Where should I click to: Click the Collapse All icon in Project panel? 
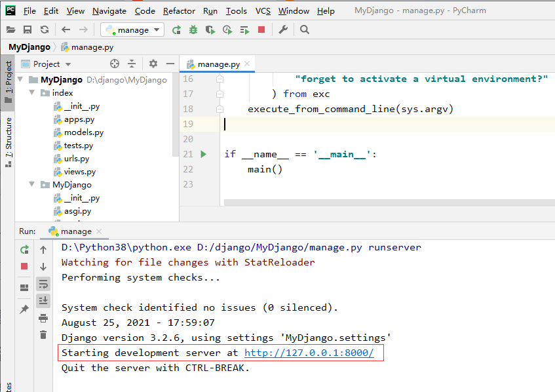click(132, 64)
